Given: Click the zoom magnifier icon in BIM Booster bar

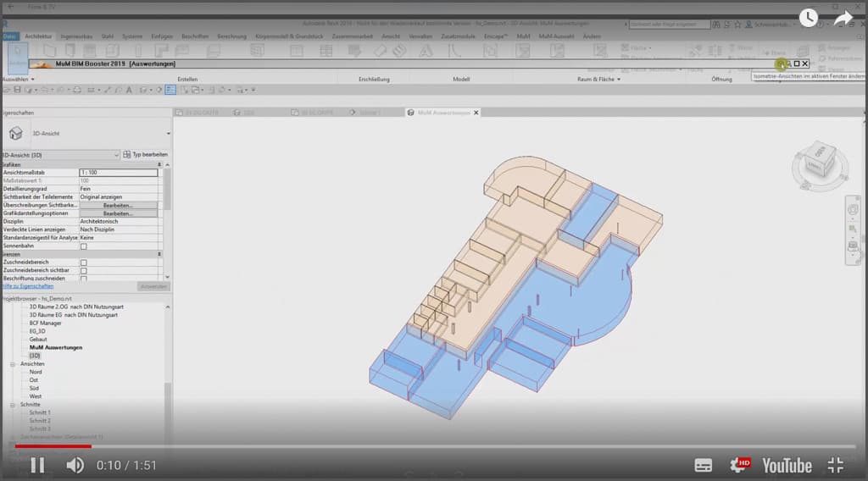Looking at the screenshot, I should 789,64.
